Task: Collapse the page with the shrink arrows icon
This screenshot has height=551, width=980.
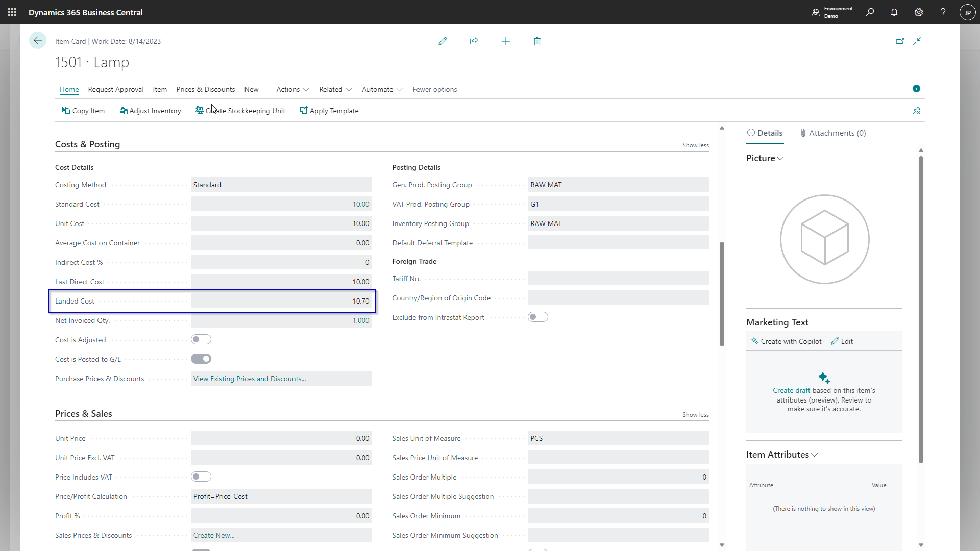Action: [917, 41]
